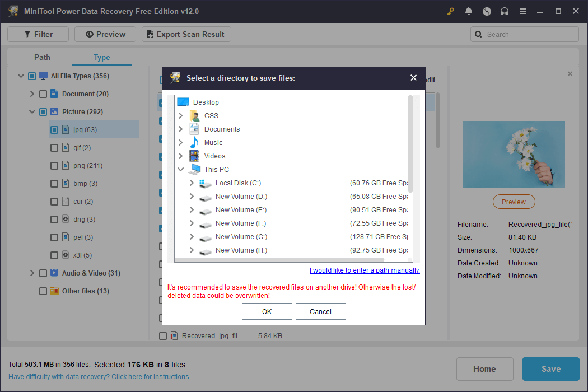588x392 pixels.
Task: Open the notifications bell icon
Action: point(469,11)
